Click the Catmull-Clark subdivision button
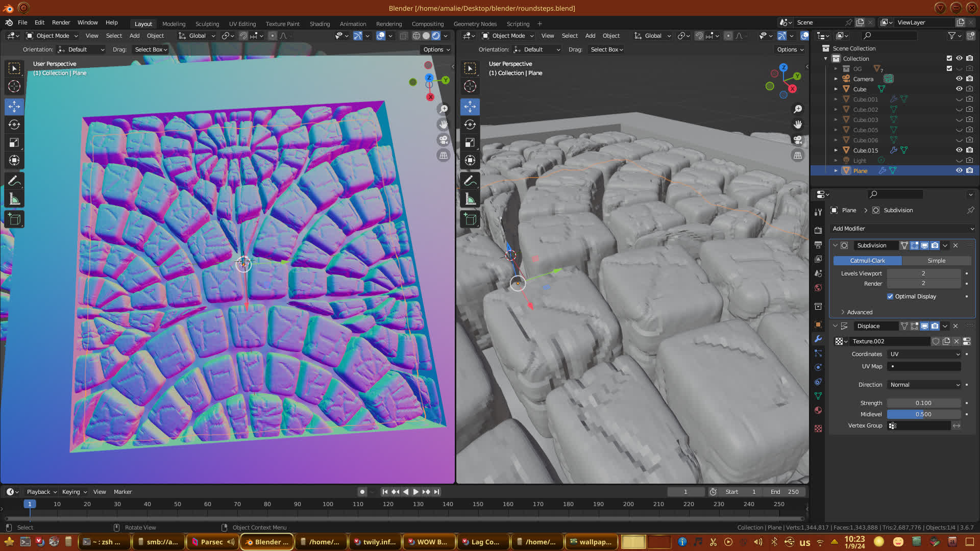The height and width of the screenshot is (551, 980). [x=867, y=261]
